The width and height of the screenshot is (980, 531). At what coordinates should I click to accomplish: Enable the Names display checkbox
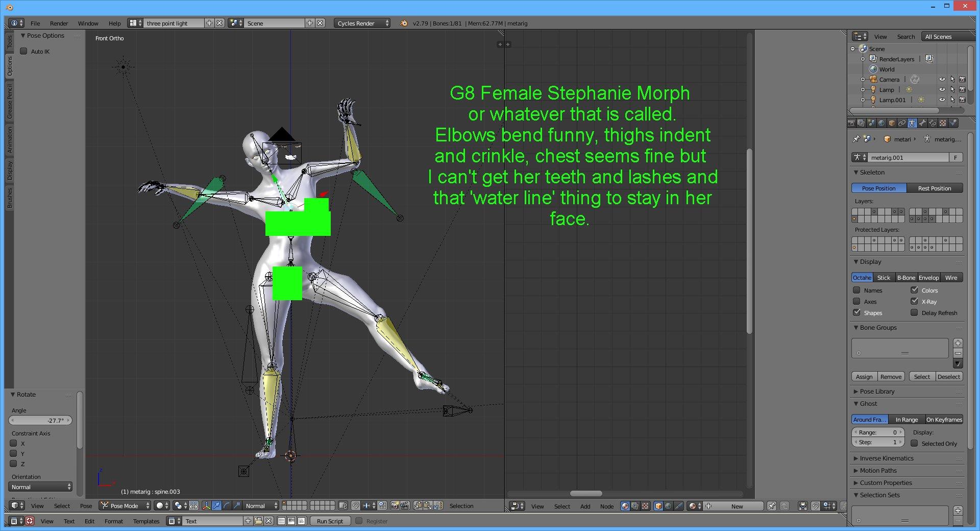pos(856,290)
